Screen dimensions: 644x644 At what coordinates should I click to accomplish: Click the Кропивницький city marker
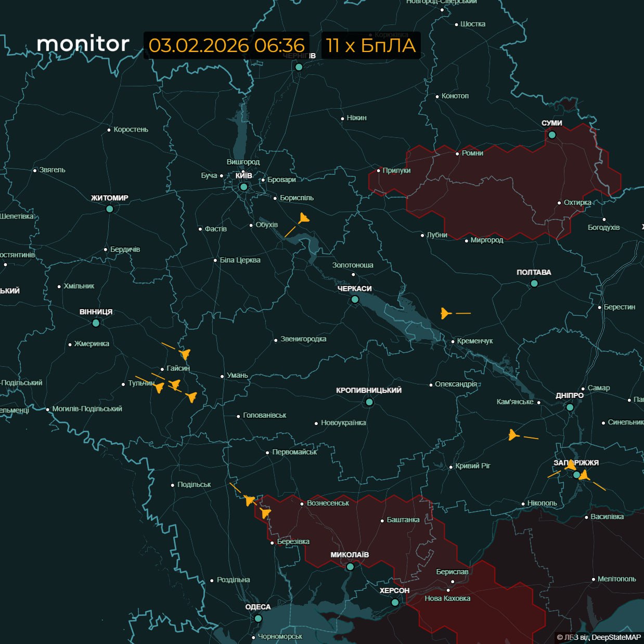(x=369, y=402)
